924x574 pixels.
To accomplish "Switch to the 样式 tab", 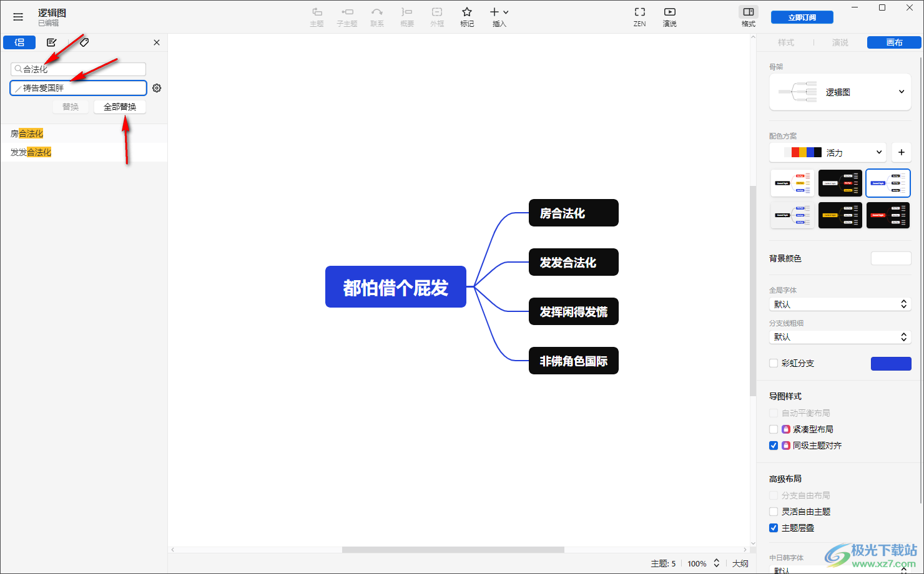I will pyautogui.click(x=786, y=42).
